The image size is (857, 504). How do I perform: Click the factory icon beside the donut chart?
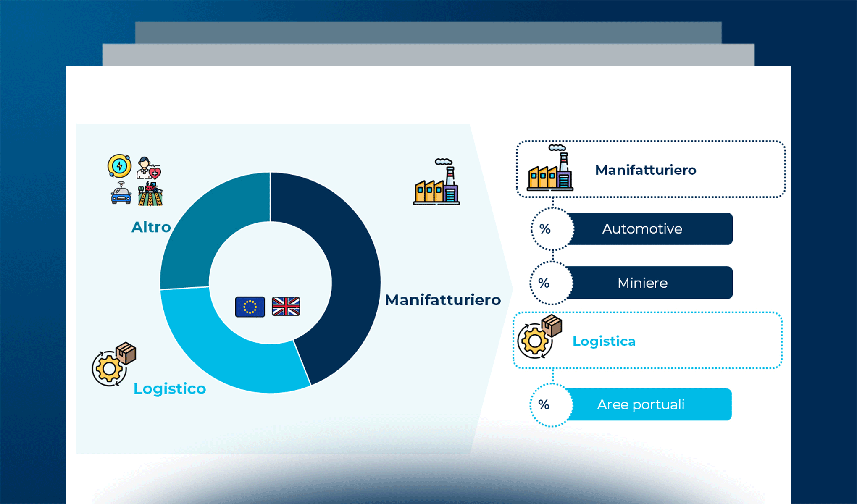point(436,183)
